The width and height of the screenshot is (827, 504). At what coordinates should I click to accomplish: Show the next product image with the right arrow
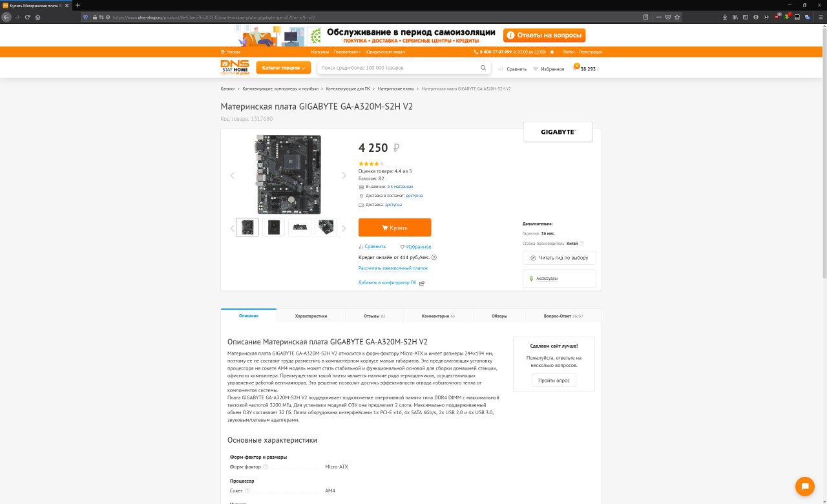[x=344, y=175]
